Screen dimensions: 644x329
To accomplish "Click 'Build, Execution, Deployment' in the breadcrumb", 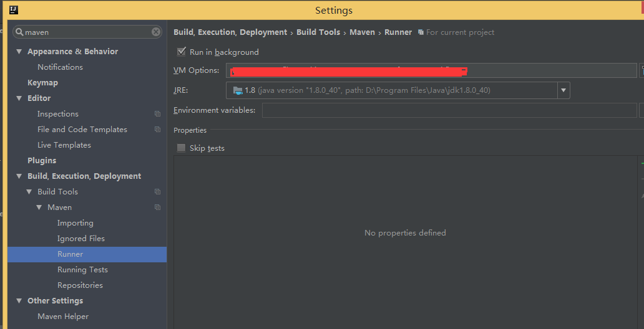I will [x=230, y=32].
